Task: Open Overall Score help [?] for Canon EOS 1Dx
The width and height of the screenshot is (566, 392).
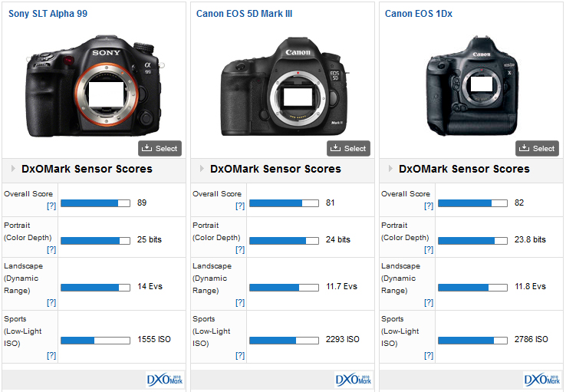Action: [x=429, y=206]
